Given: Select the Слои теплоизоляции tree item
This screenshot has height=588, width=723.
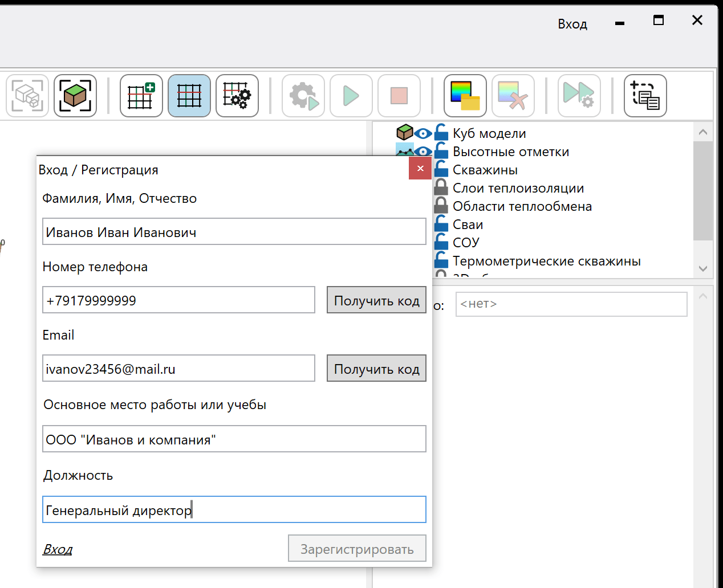Looking at the screenshot, I should [x=518, y=188].
